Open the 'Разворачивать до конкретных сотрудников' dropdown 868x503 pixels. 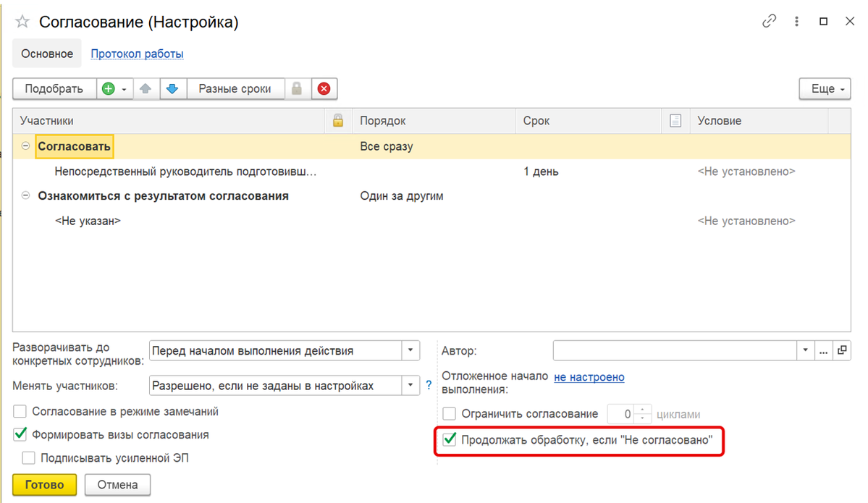tap(410, 350)
